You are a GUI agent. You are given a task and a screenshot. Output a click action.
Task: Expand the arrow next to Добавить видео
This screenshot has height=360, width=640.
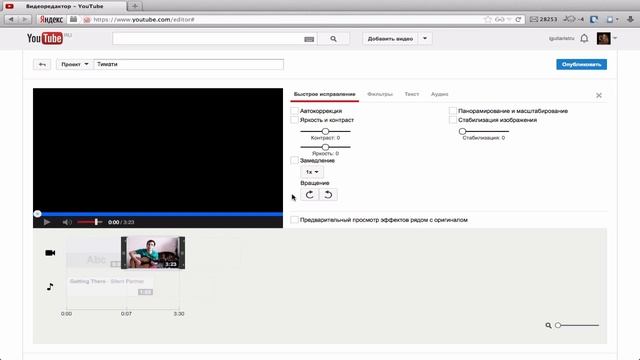click(x=425, y=38)
